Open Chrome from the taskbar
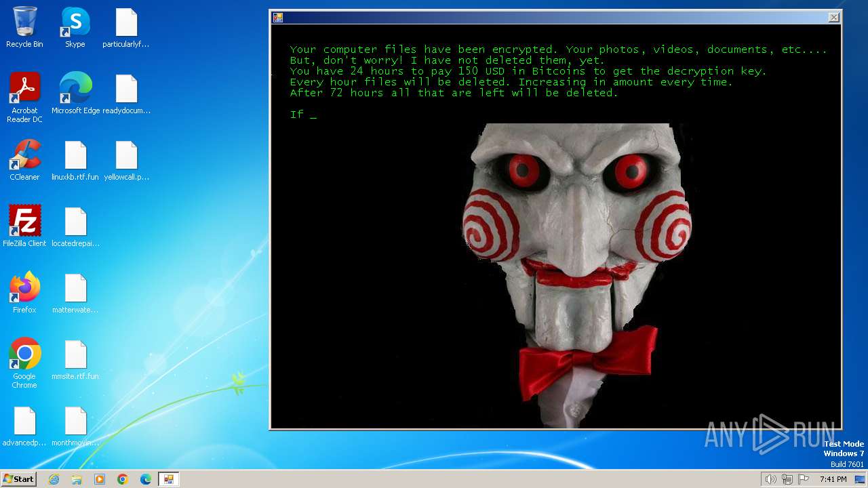This screenshot has width=868, height=488. [x=123, y=479]
